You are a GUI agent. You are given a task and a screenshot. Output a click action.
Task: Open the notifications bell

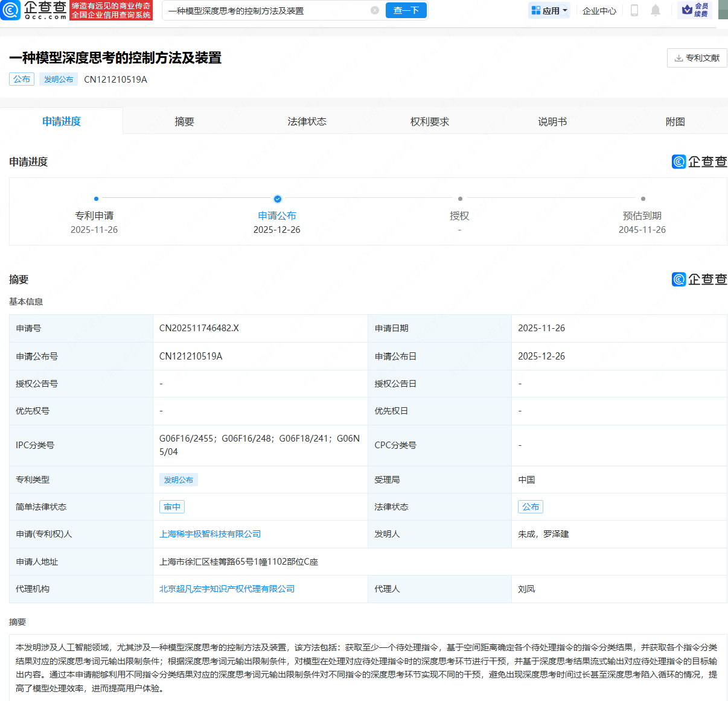pyautogui.click(x=656, y=10)
